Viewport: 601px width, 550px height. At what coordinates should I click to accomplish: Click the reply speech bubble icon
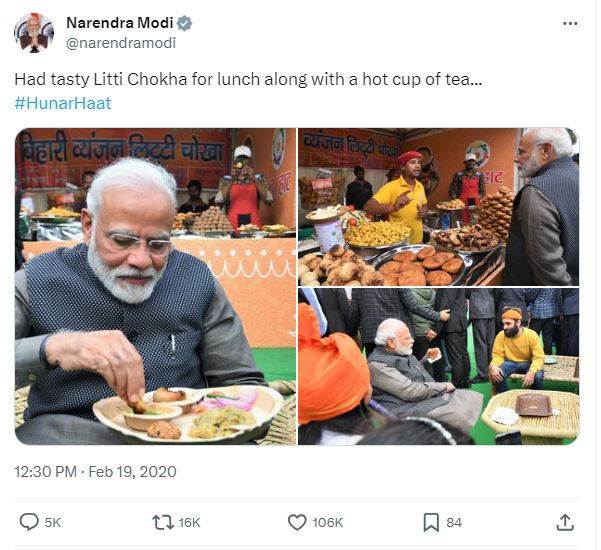29,522
